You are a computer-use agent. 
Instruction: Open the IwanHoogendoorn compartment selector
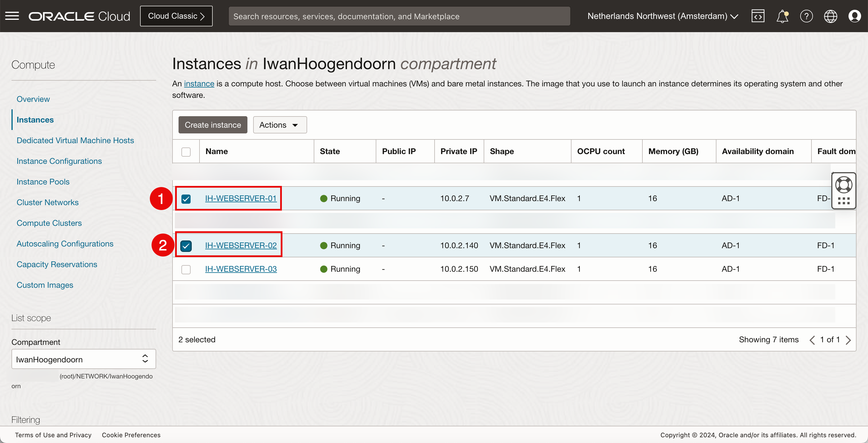pyautogui.click(x=83, y=359)
